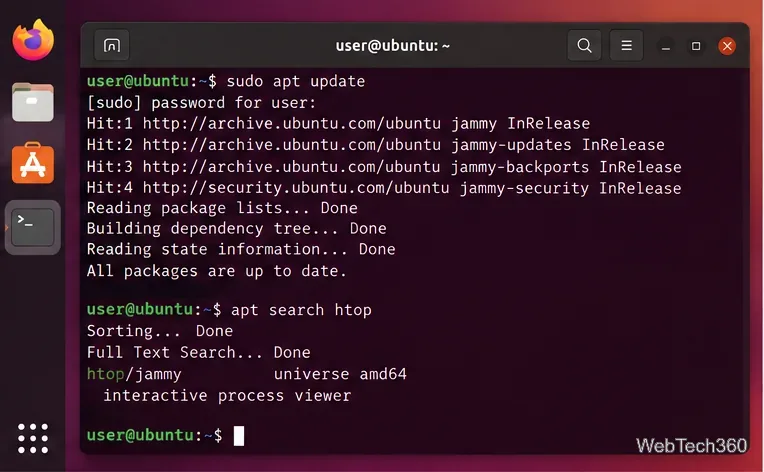Click the Hit:1 jammy InRelease line
The height and width of the screenshot is (472, 764).
(x=338, y=124)
